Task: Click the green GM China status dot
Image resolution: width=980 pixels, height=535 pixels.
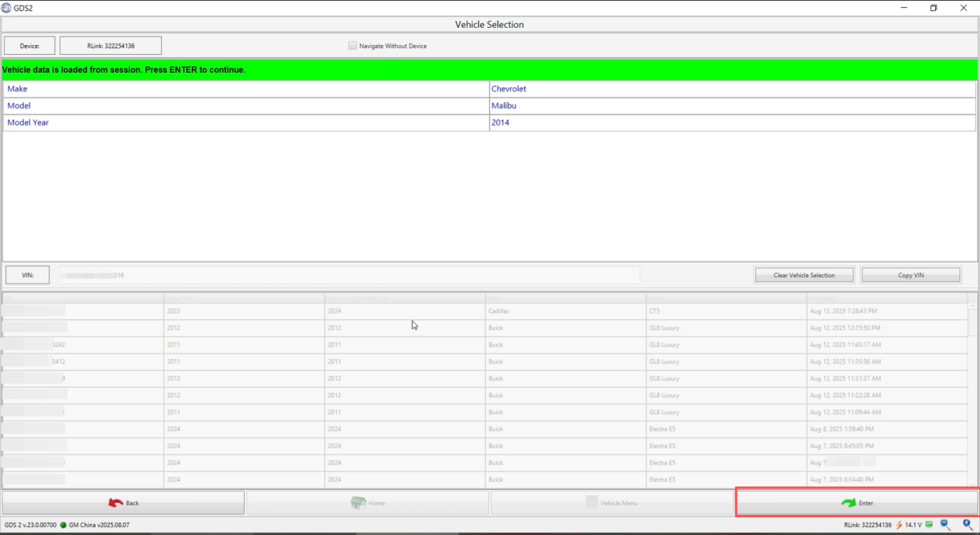Action: pyautogui.click(x=63, y=525)
